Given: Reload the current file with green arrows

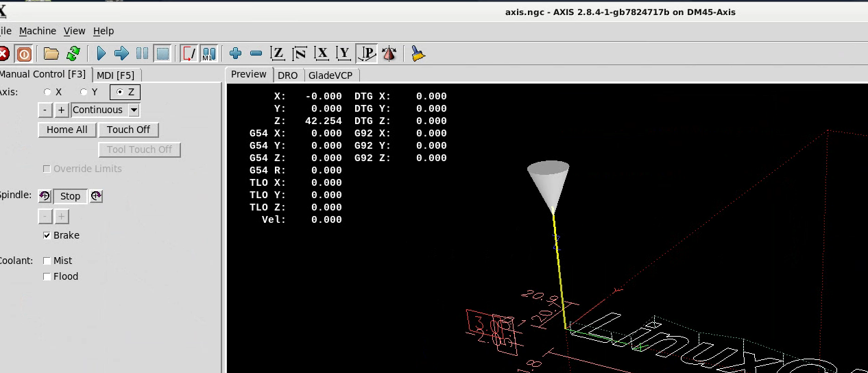Looking at the screenshot, I should pyautogui.click(x=73, y=53).
